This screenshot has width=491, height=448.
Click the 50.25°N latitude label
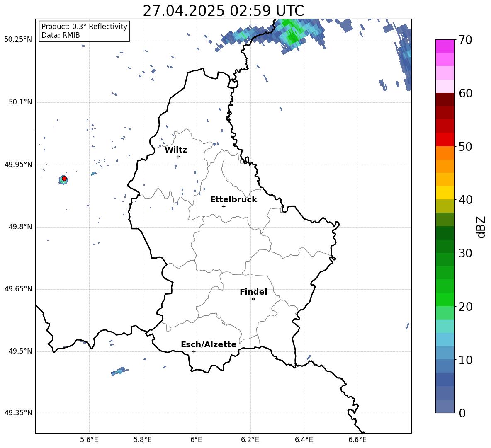click(x=18, y=40)
